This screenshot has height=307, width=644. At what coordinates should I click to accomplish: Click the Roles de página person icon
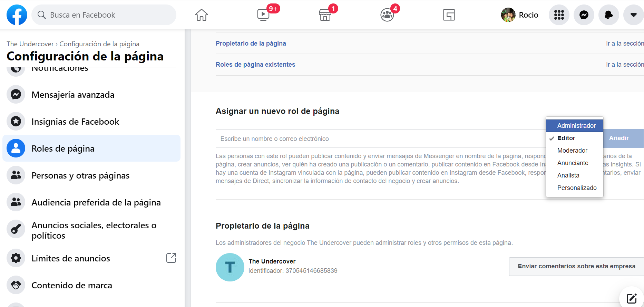pos(16,148)
